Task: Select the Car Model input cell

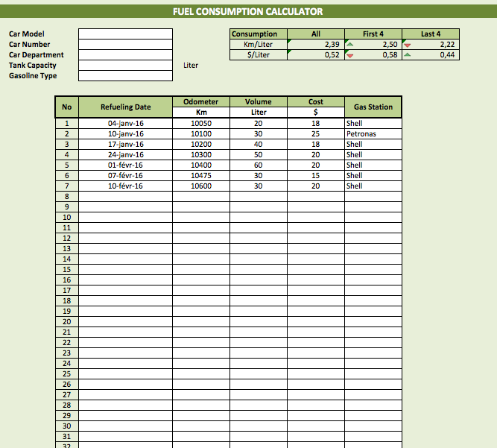Action: click(125, 34)
